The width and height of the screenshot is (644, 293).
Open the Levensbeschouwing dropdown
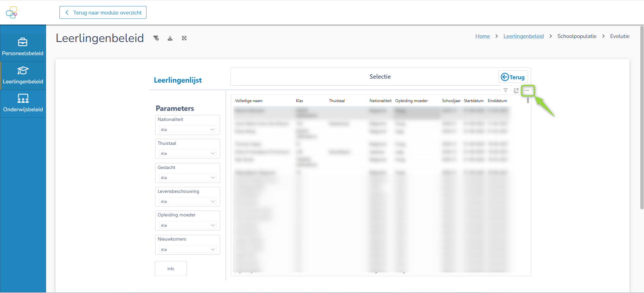pyautogui.click(x=187, y=202)
